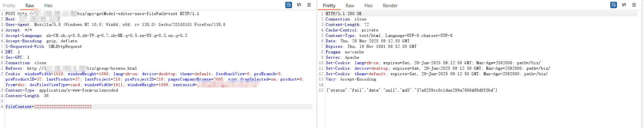Click the Date: Thu, 29 May 2025 header
Screen dimensions: 644x128
coord(368,41)
